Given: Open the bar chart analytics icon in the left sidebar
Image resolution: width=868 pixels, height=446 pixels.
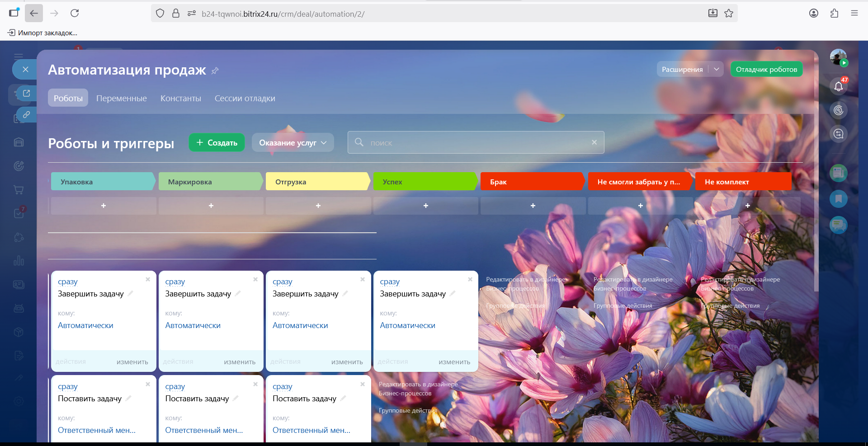Looking at the screenshot, I should point(19,261).
